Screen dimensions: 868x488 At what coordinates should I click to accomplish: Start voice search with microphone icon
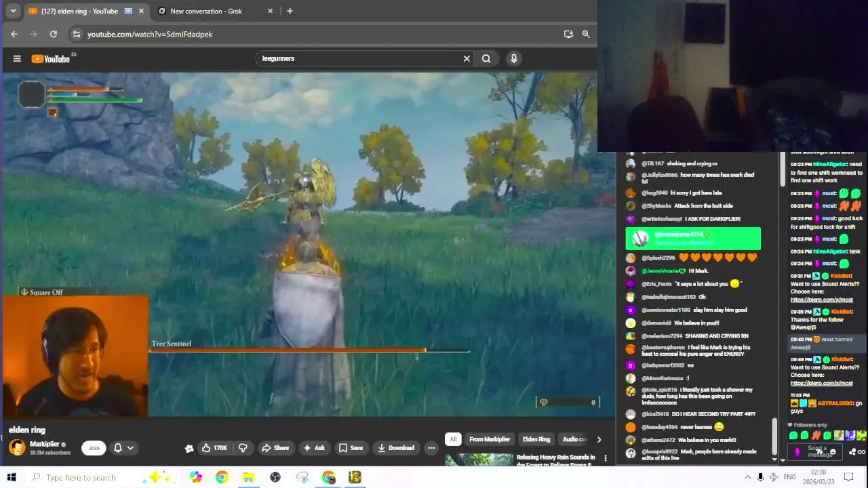click(514, 58)
